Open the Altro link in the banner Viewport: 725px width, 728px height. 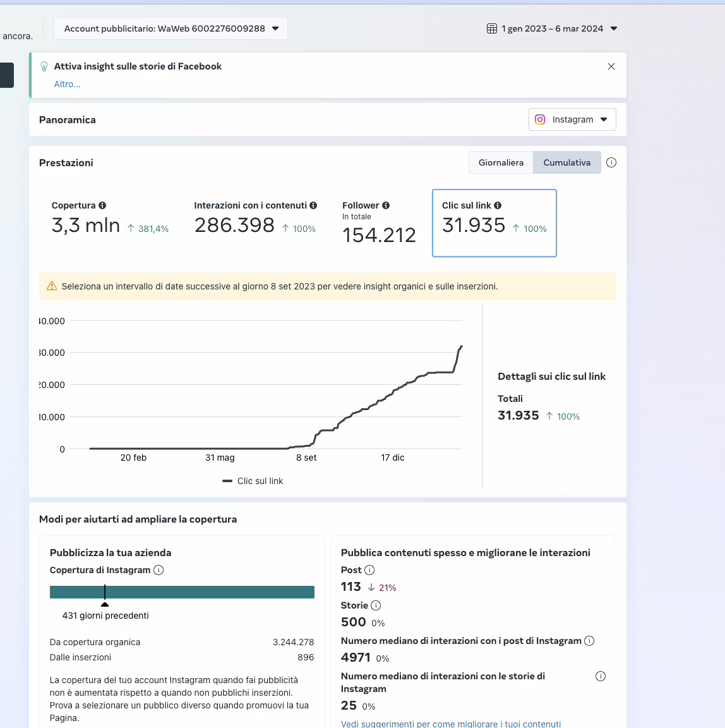click(x=67, y=84)
